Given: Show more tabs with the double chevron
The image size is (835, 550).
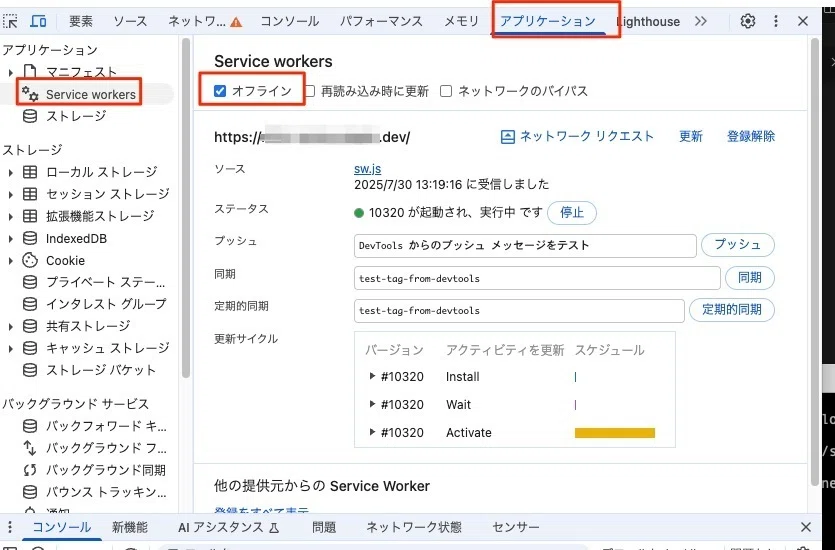Looking at the screenshot, I should (701, 21).
